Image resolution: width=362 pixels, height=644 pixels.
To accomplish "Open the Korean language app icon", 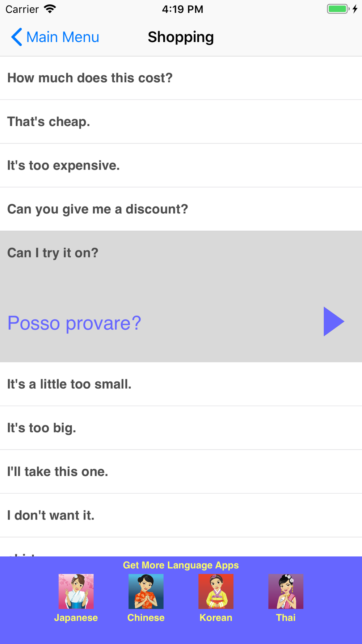I will [216, 591].
